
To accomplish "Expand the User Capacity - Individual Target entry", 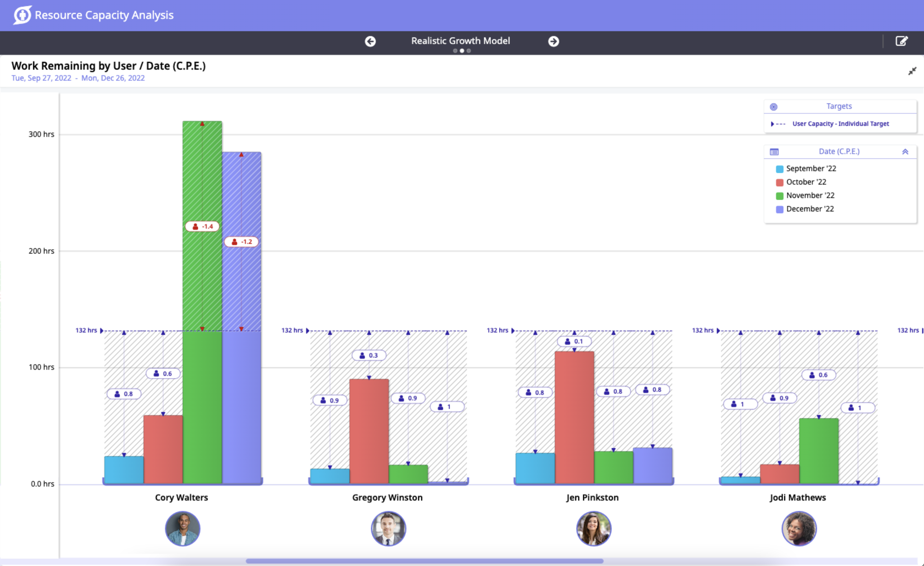I will [x=772, y=124].
